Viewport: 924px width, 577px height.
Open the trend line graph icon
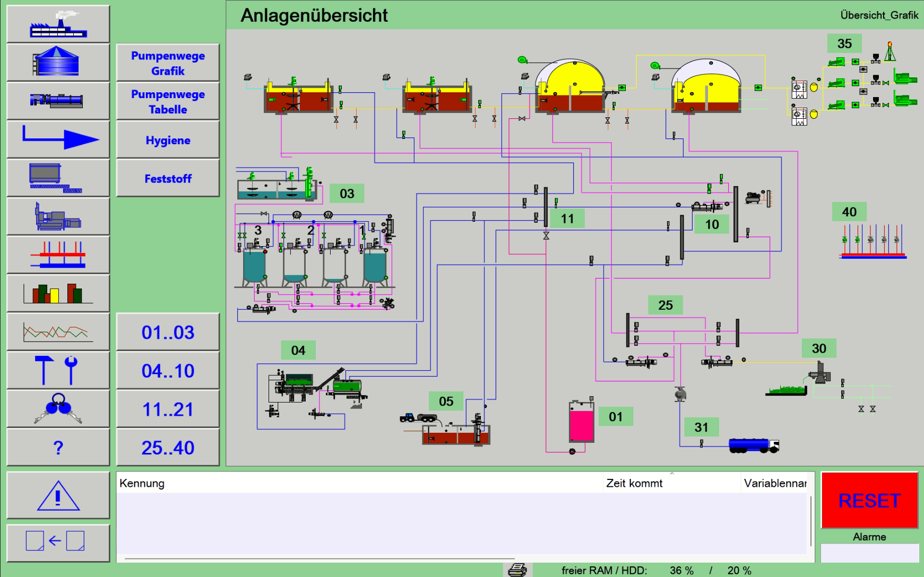pos(58,331)
